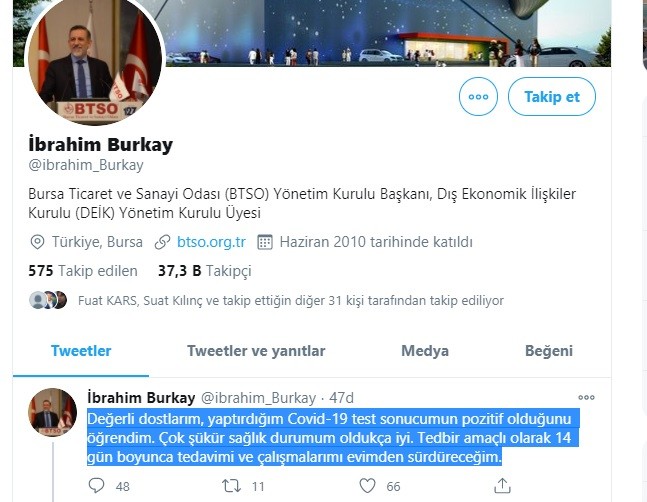Click the small tweet author avatar
This screenshot has height=502, width=647.
52,412
